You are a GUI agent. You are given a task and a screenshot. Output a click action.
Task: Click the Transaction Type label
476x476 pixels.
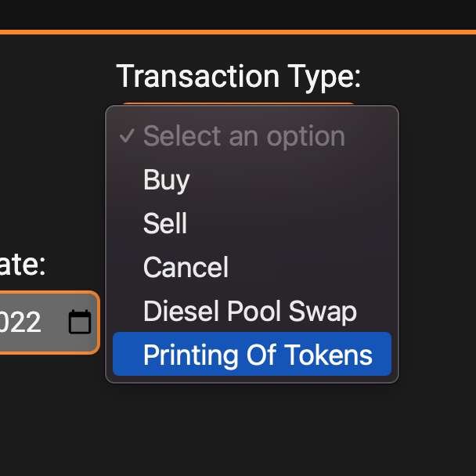pyautogui.click(x=238, y=76)
